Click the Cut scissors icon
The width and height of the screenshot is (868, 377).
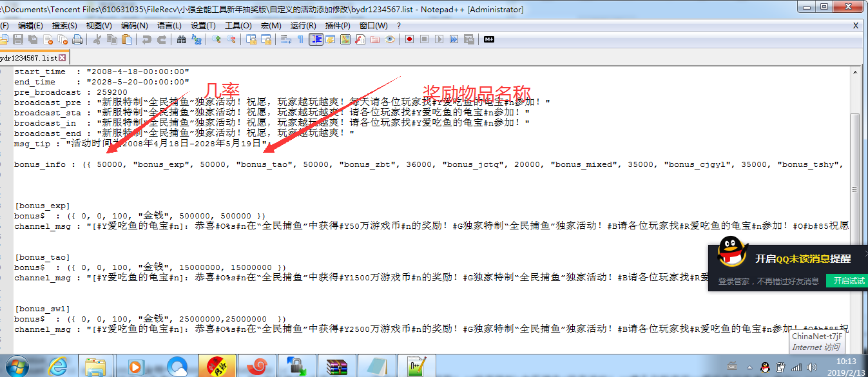[97, 39]
